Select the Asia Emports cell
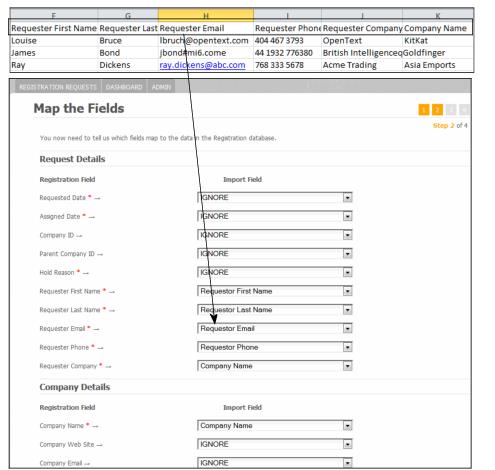The height and width of the screenshot is (470, 495). point(438,65)
